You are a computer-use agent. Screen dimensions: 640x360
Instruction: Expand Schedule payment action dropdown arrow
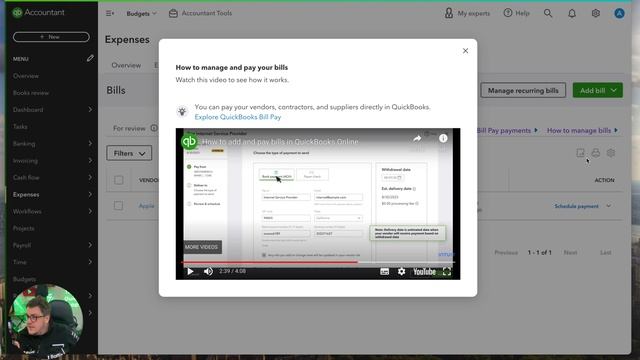coord(608,206)
